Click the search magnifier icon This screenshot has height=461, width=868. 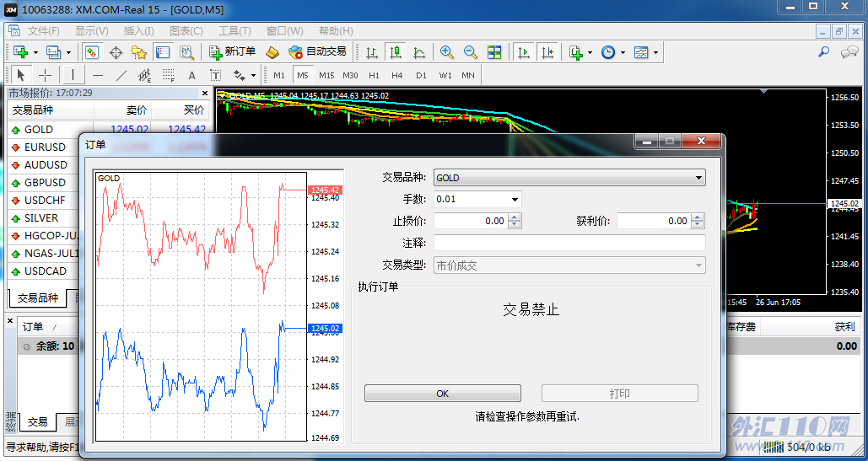[823, 52]
